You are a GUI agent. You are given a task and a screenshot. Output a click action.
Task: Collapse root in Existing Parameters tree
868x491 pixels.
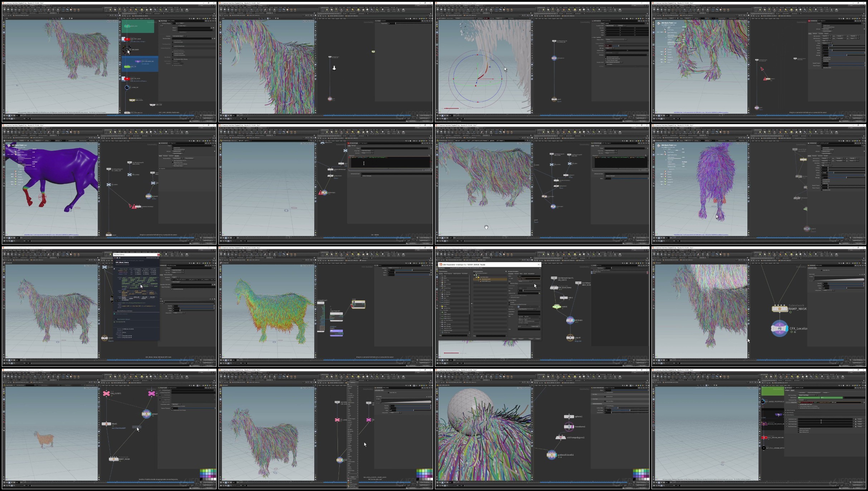pyautogui.click(x=474, y=275)
